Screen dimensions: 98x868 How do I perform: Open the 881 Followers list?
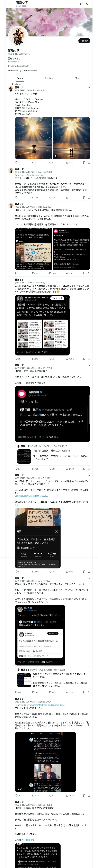[x=30, y=70]
